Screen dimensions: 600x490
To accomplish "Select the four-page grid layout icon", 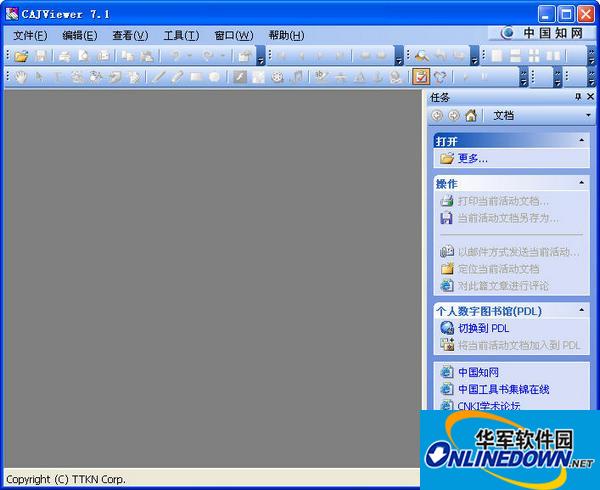I will click(534, 56).
